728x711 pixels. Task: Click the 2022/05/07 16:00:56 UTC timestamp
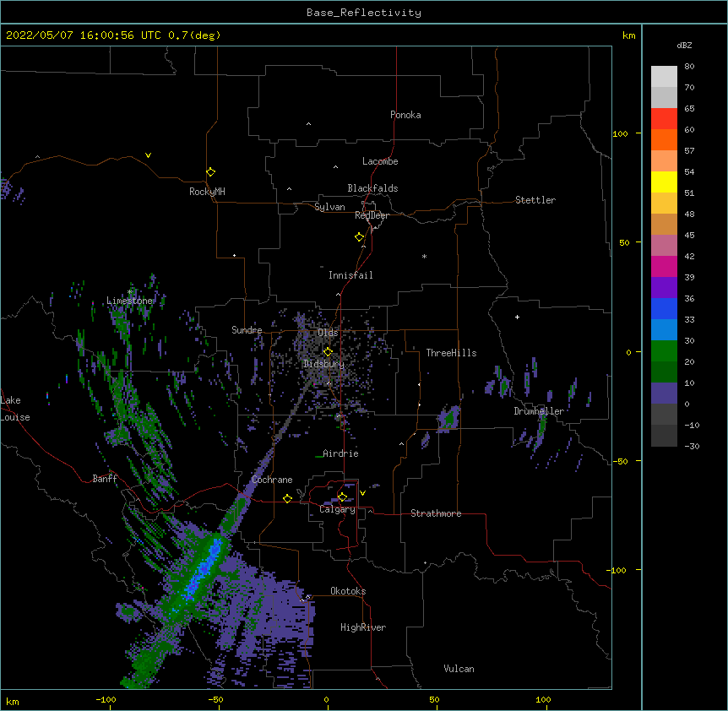click(x=113, y=35)
